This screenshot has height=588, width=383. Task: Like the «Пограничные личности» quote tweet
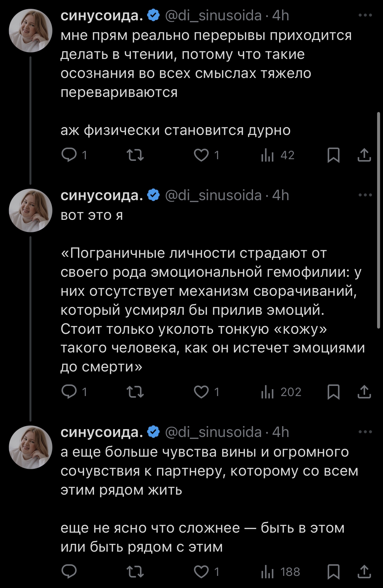pyautogui.click(x=201, y=392)
